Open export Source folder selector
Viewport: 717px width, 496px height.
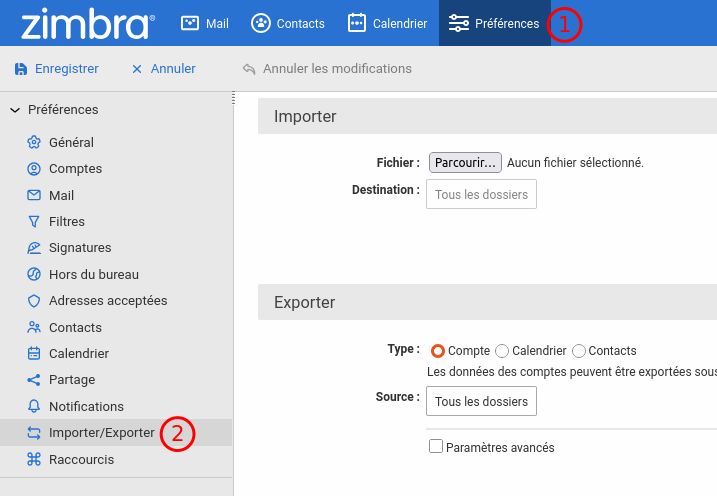481,401
